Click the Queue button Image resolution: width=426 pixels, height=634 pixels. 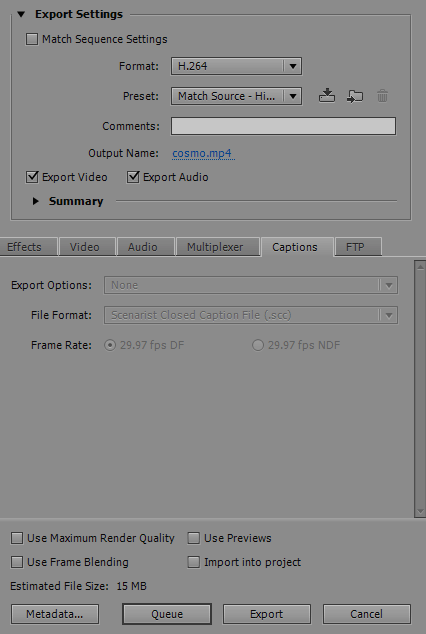167,614
